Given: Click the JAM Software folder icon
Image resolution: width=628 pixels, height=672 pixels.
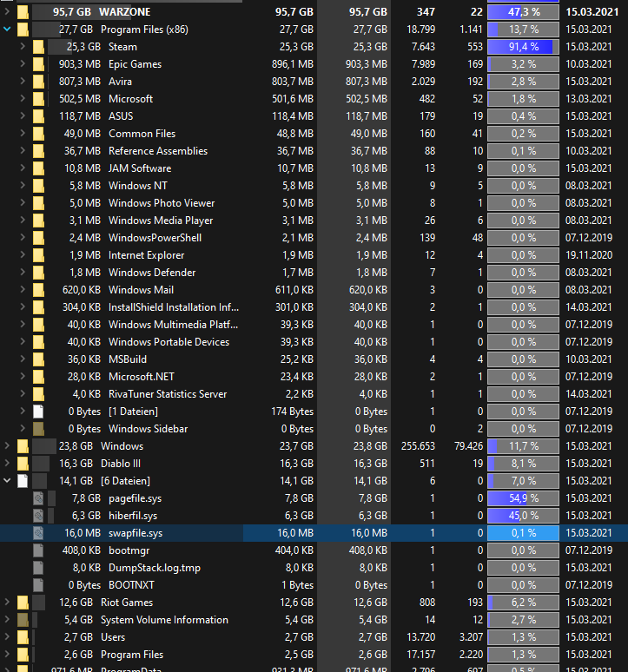Looking at the screenshot, I should (38, 168).
